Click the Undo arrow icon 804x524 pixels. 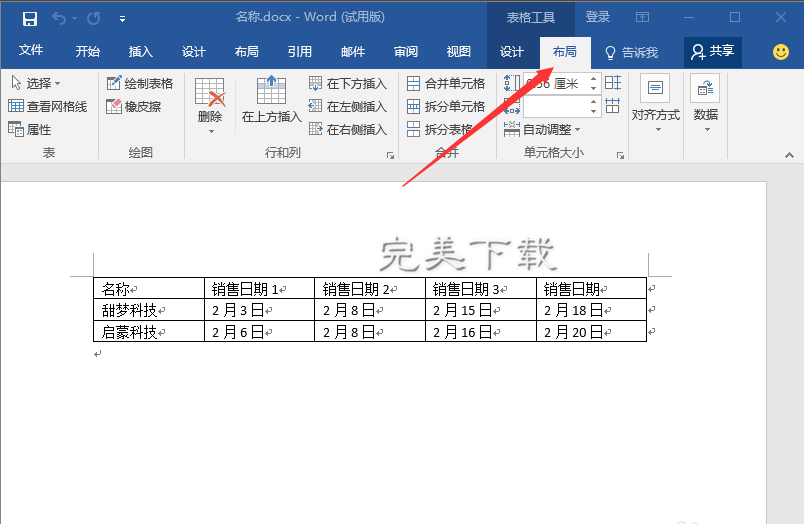point(59,19)
